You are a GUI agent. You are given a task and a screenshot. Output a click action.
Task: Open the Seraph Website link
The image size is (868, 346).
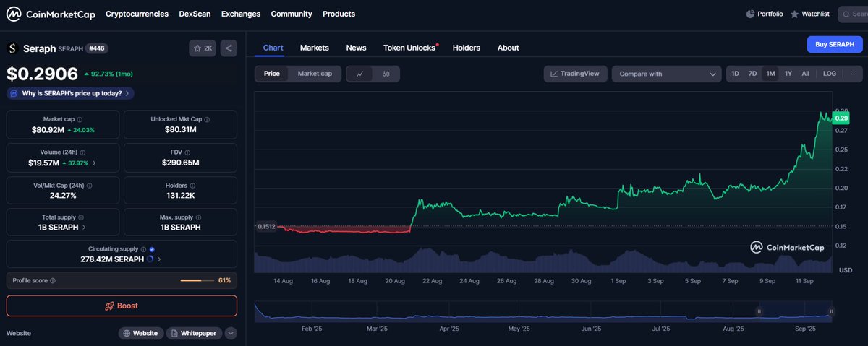point(140,334)
